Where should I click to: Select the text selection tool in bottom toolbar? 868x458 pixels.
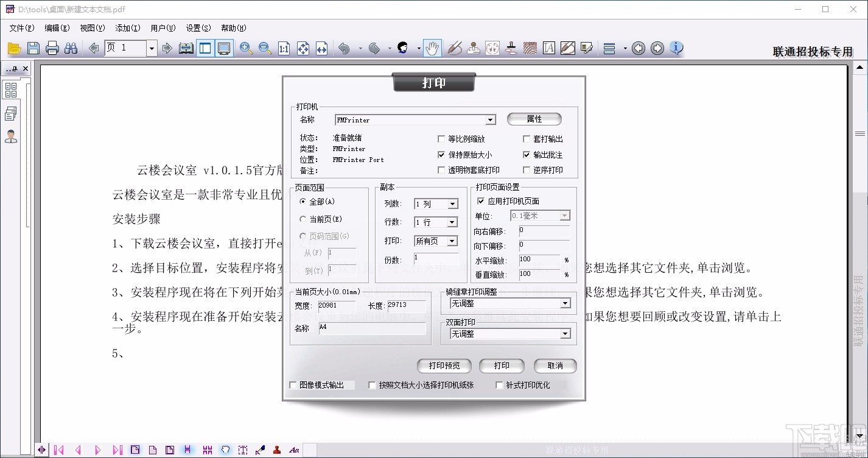[243, 450]
